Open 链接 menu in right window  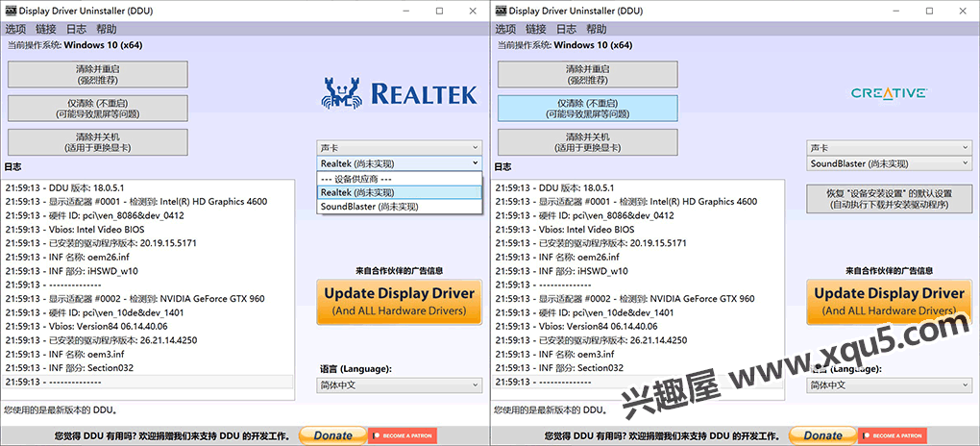pos(535,29)
